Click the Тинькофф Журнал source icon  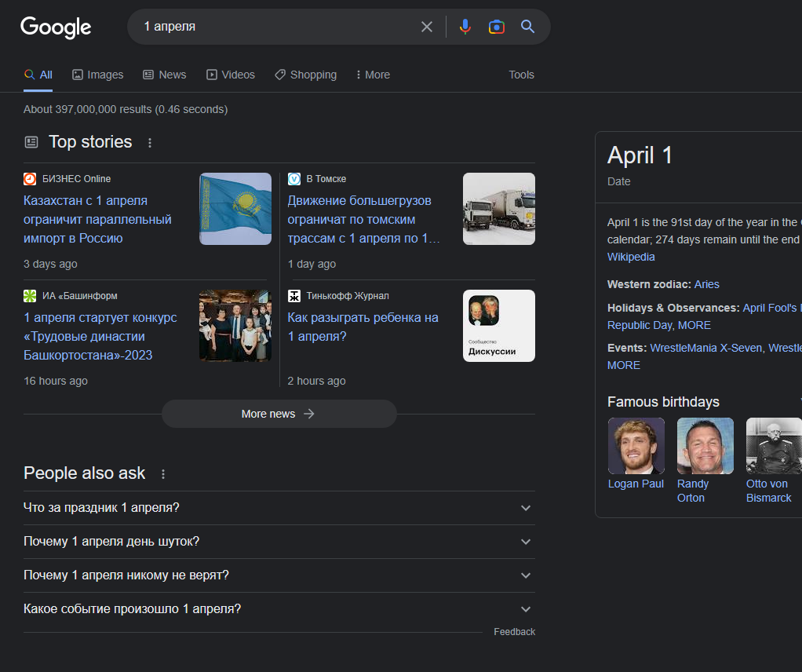[x=294, y=296]
